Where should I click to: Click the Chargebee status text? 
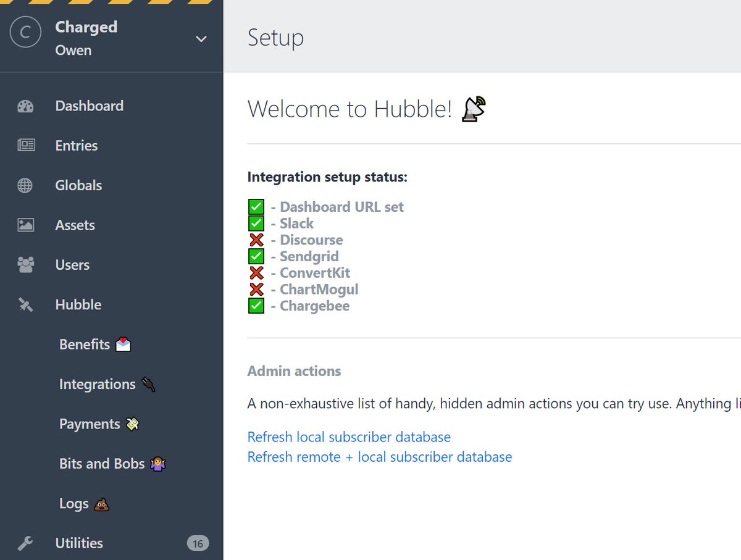click(314, 306)
